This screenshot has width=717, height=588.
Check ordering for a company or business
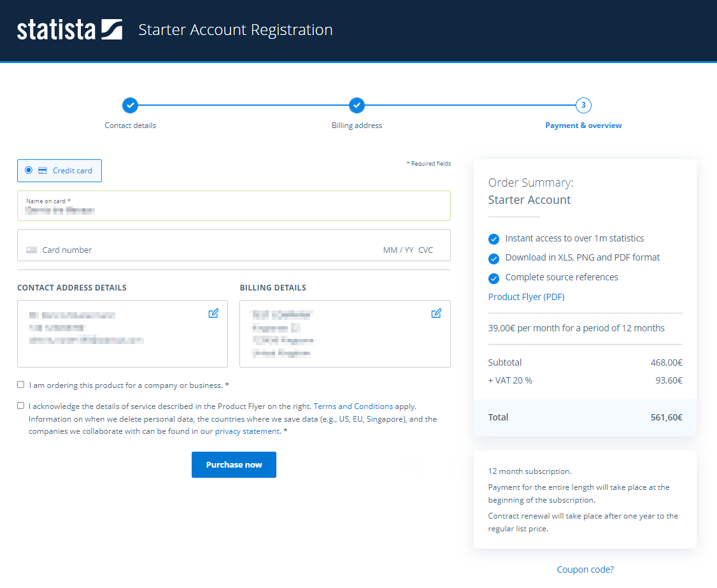(20, 385)
